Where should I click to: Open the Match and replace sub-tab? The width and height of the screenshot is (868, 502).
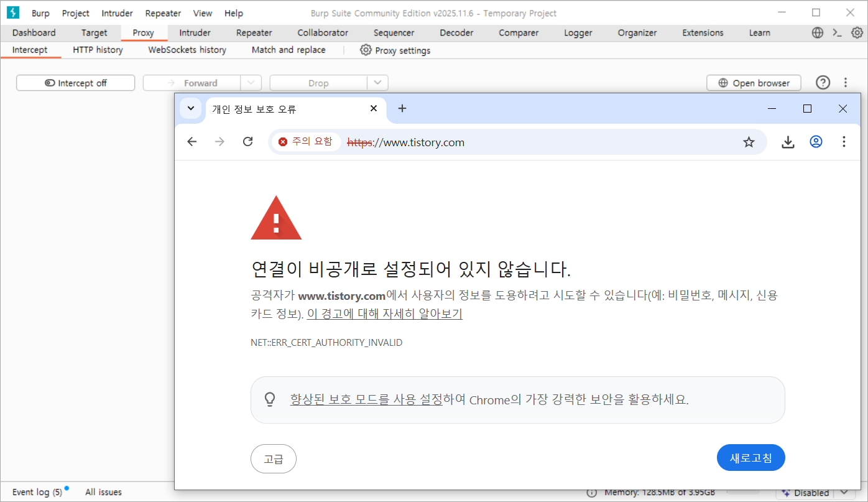(x=289, y=50)
